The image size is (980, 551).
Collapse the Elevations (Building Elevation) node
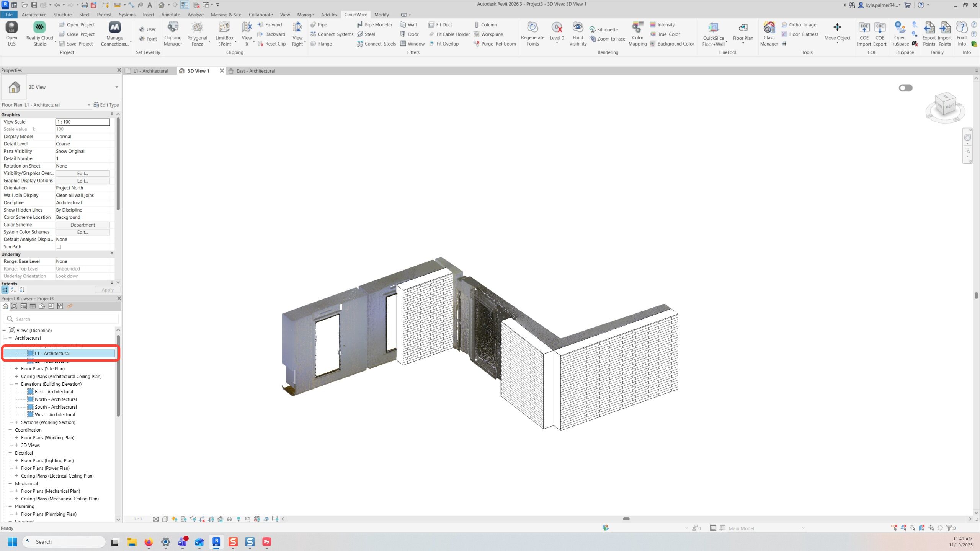pyautogui.click(x=16, y=384)
